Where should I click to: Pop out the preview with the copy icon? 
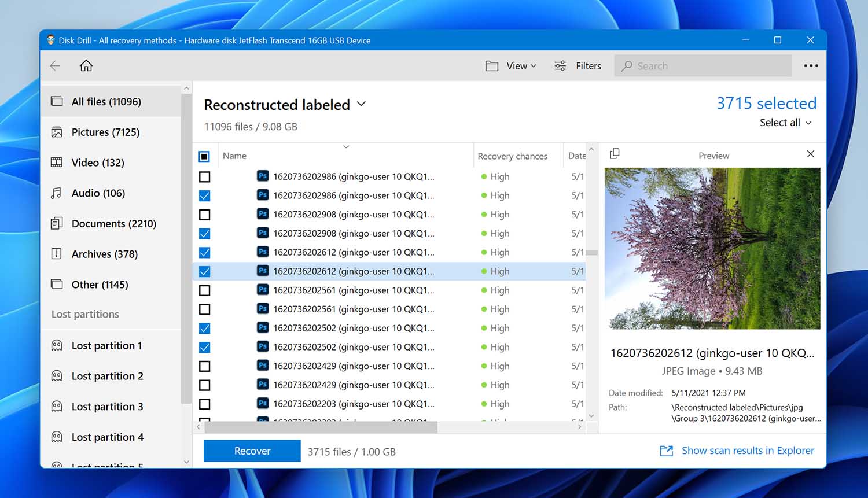tap(615, 154)
